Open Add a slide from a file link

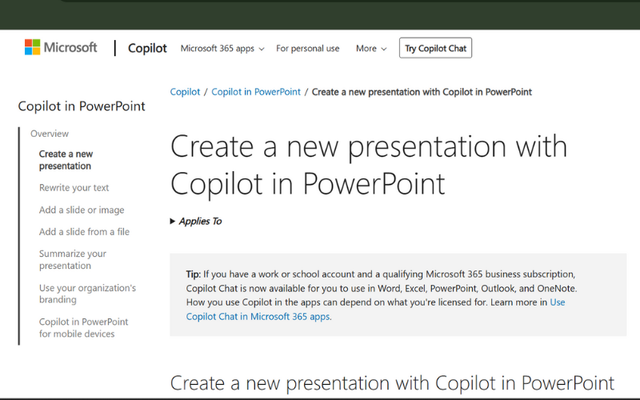(84, 232)
